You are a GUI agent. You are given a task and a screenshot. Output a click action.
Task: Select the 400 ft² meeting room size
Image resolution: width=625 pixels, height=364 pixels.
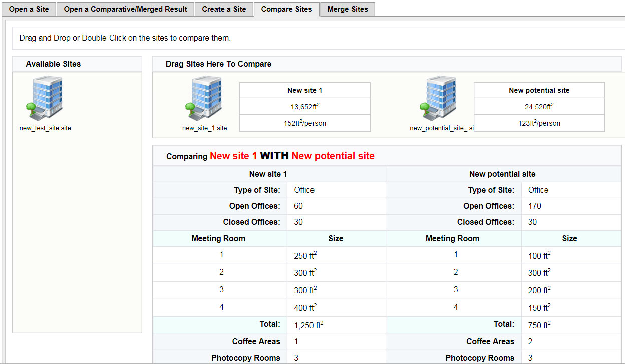pos(305,308)
